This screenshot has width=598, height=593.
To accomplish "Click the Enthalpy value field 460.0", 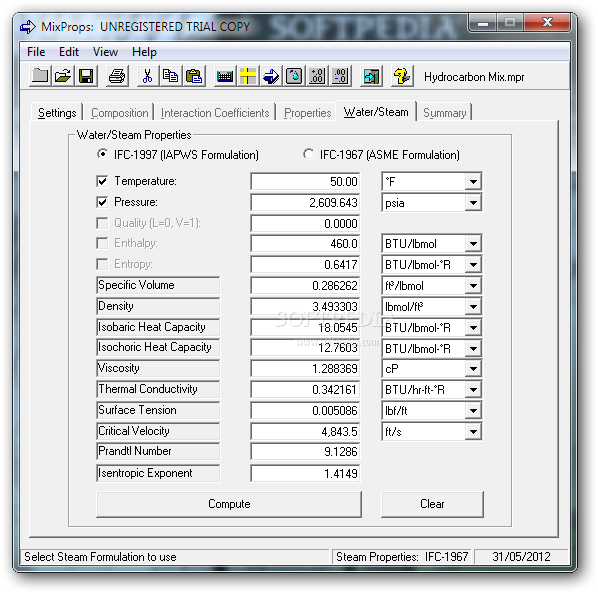I will click(305, 243).
